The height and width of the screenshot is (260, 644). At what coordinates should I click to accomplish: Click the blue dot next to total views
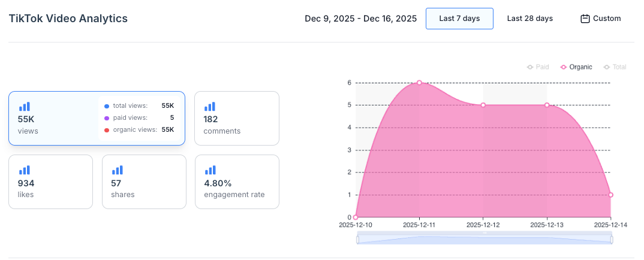(x=107, y=106)
